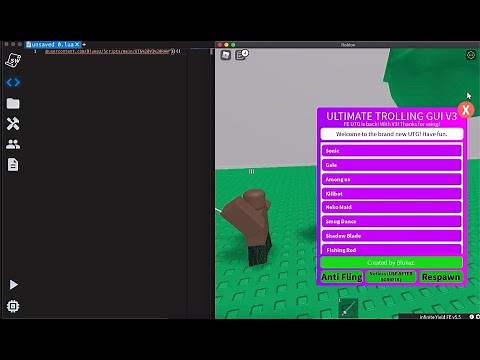Click the welcome message text box
Image resolution: width=480 pixels, height=360 pixels.
click(392, 134)
